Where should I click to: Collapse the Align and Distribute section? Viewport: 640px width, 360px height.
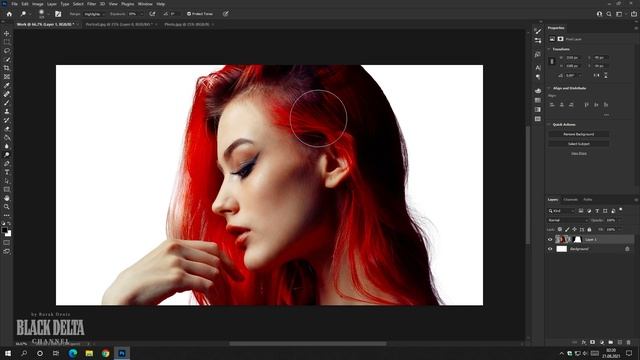point(549,88)
